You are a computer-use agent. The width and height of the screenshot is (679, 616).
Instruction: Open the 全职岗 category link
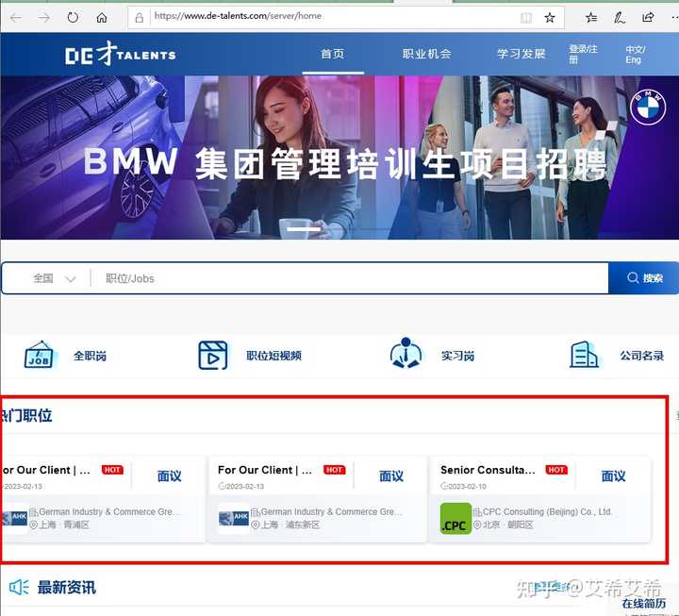90,356
